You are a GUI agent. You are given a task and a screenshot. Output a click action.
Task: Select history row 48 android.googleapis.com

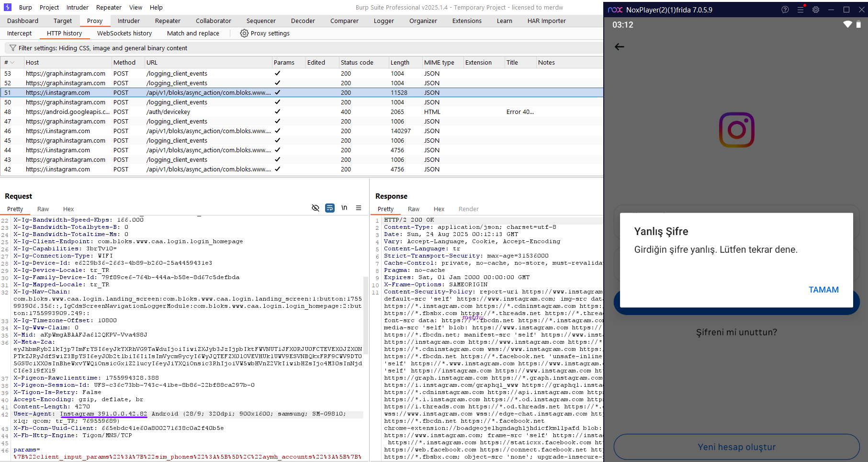[302, 112]
